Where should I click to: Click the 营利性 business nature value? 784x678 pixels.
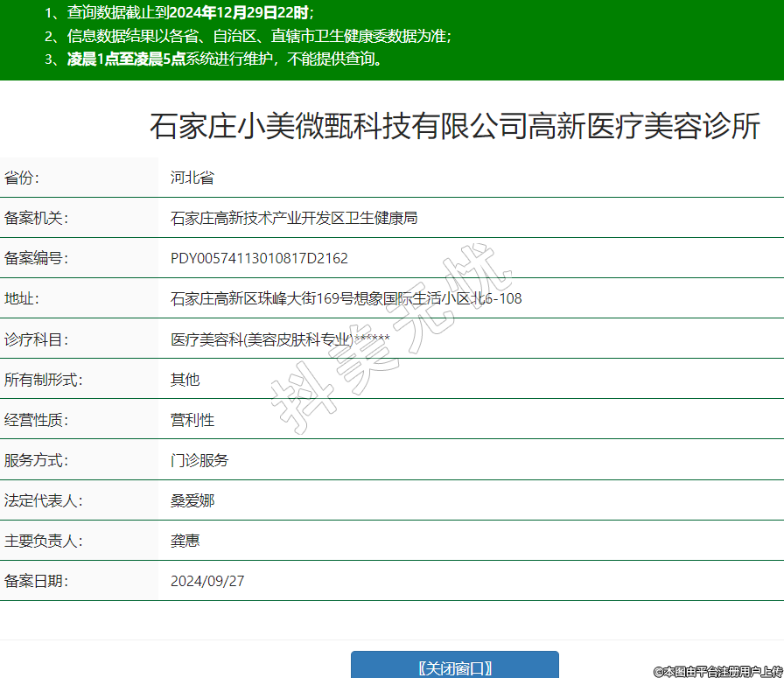tap(192, 420)
